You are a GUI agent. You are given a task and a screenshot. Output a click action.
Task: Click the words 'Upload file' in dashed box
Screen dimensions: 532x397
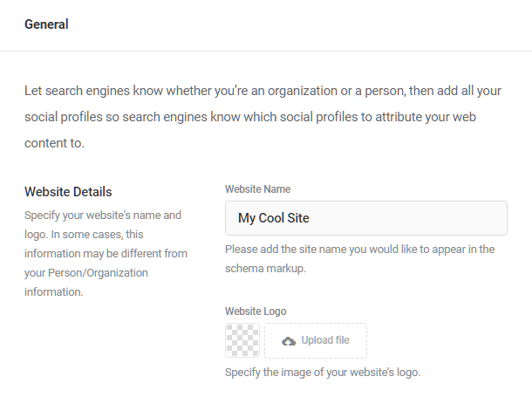[x=325, y=340]
